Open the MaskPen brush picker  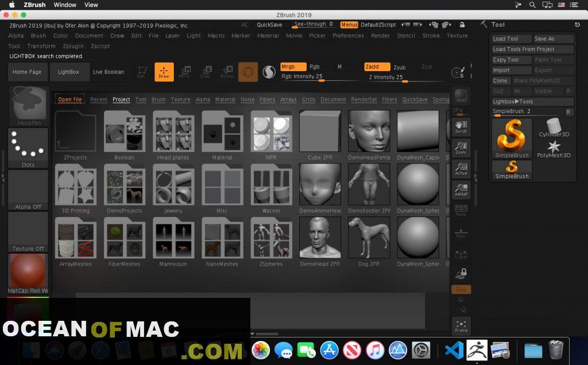click(x=29, y=106)
